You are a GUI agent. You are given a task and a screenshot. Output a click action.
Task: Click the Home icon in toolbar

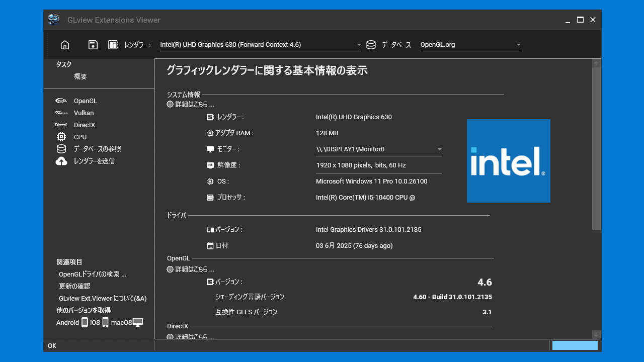point(65,45)
